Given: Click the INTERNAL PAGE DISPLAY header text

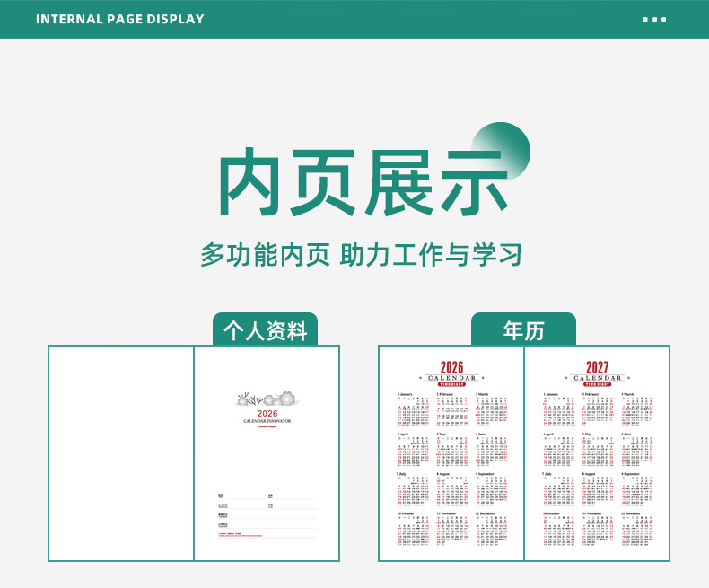Looking at the screenshot, I should click(120, 19).
